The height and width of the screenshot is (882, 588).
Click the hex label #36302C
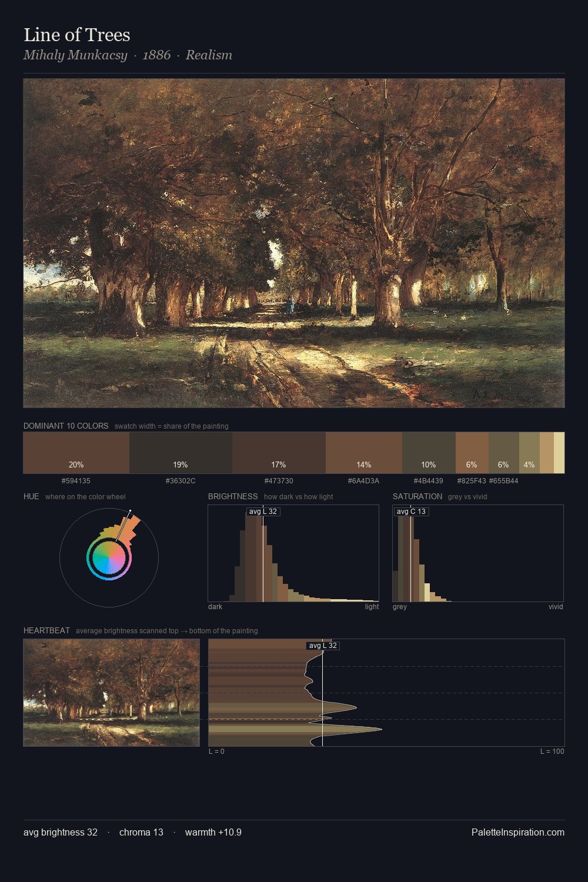coord(181,481)
